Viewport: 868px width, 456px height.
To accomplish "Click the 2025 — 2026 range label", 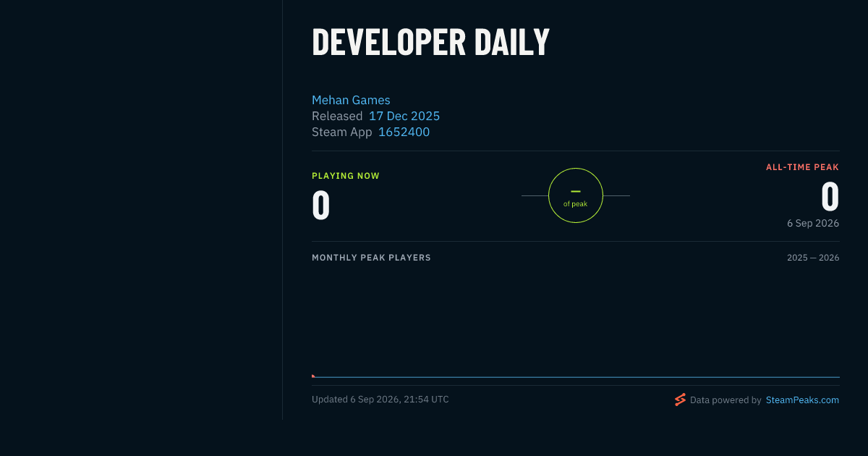I will pyautogui.click(x=813, y=258).
